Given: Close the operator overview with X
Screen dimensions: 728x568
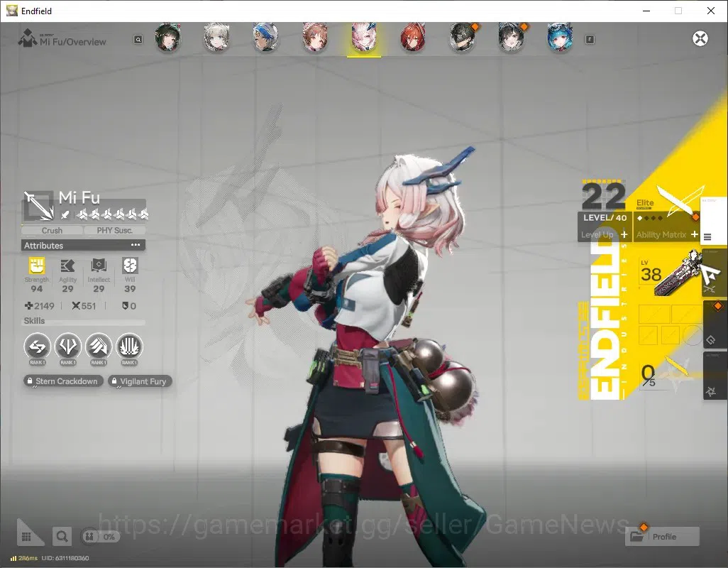Looking at the screenshot, I should (x=700, y=38).
